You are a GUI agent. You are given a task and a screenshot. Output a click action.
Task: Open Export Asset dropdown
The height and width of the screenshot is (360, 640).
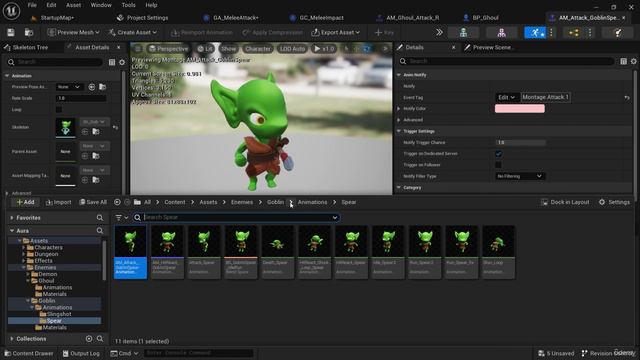[x=336, y=32]
